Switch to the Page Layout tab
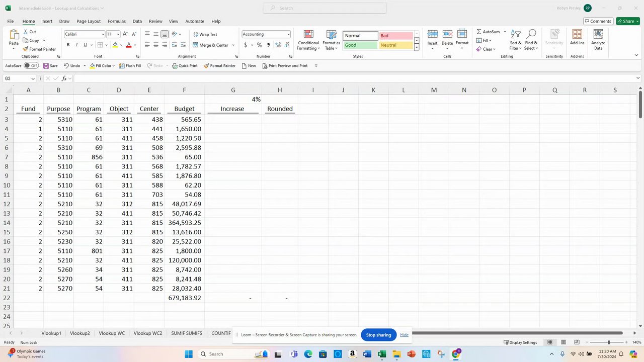Viewport: 644px width, 362px height. 89,21
